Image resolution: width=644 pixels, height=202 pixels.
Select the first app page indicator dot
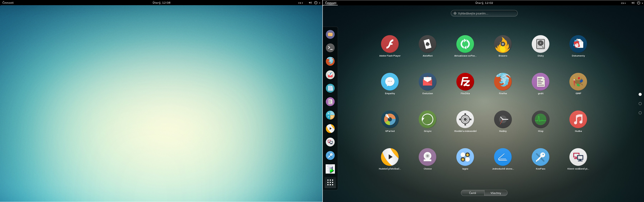point(640,95)
